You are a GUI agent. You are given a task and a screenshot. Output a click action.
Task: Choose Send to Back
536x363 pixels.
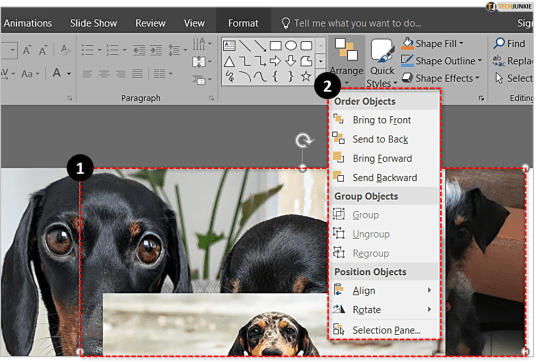(x=384, y=139)
